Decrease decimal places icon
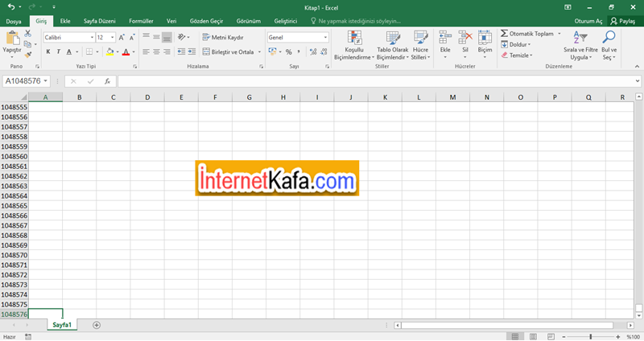This screenshot has width=644, height=341. point(324,51)
